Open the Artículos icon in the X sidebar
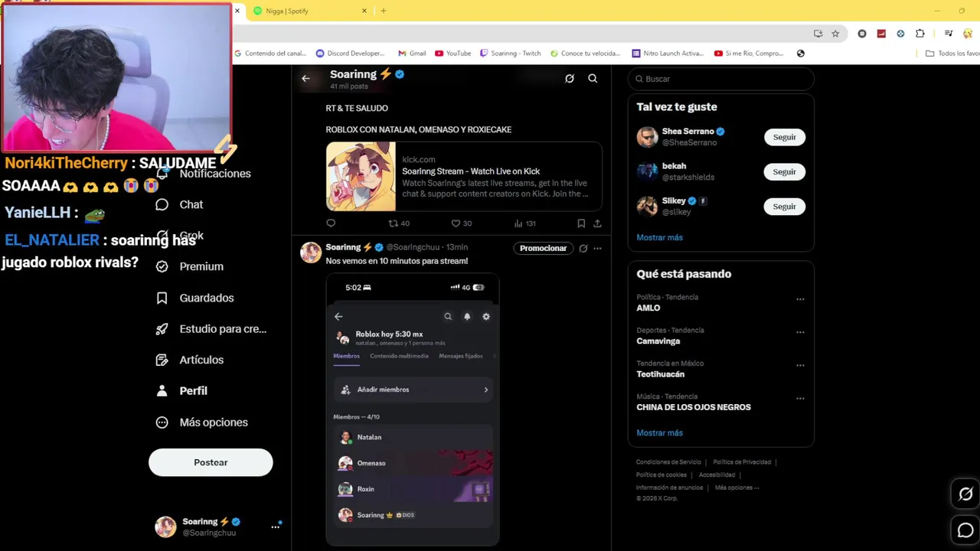Viewport: 980px width, 551px height. pyautogui.click(x=162, y=360)
